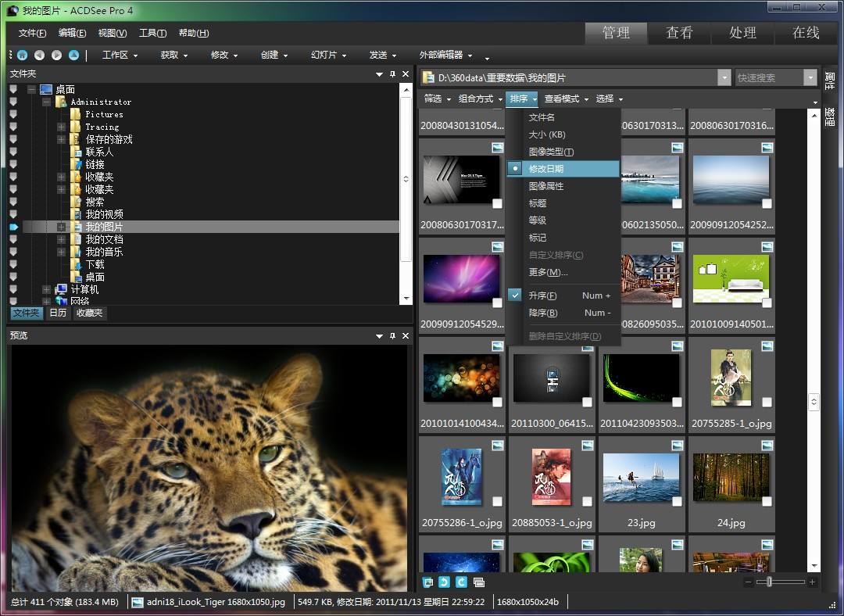Pin the 文件夹 panel with pushpin icon
This screenshot has height=616, width=844.
pyautogui.click(x=392, y=73)
